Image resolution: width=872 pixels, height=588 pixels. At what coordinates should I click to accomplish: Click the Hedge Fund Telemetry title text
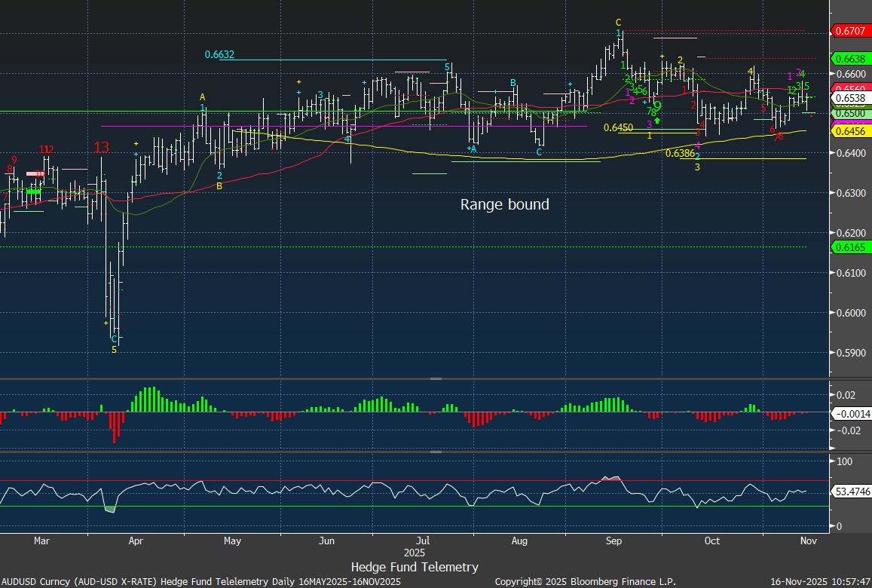[x=415, y=567]
